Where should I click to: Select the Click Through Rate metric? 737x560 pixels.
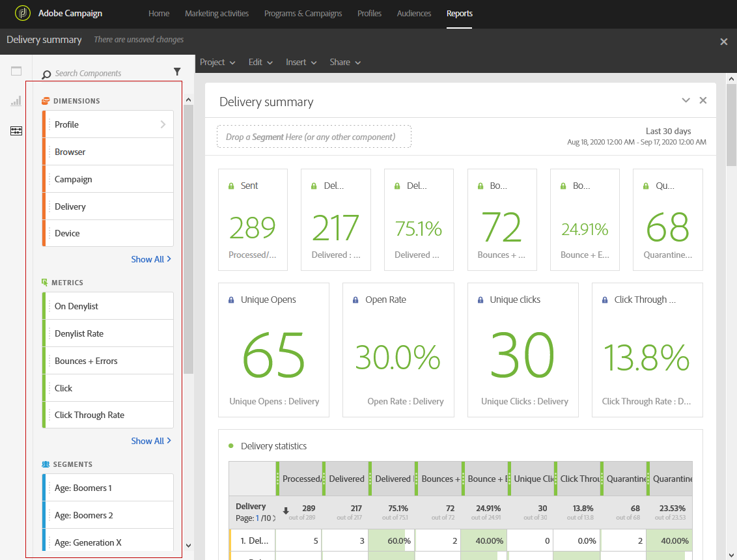point(89,415)
